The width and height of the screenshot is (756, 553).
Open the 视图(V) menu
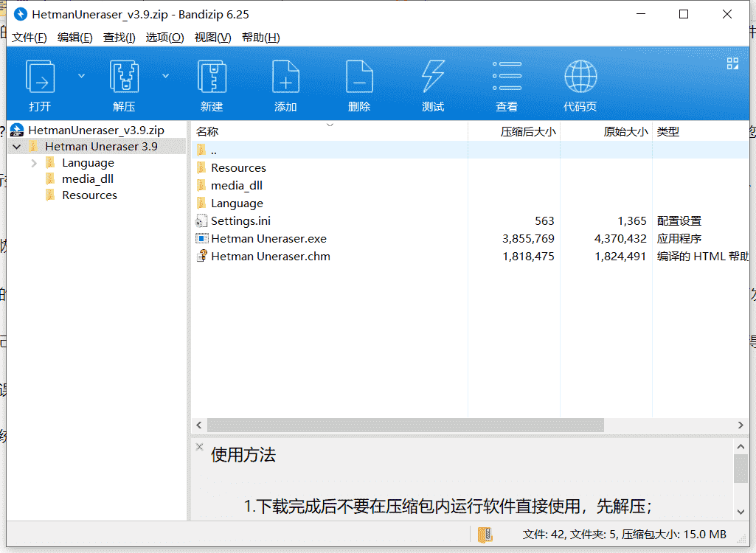212,38
